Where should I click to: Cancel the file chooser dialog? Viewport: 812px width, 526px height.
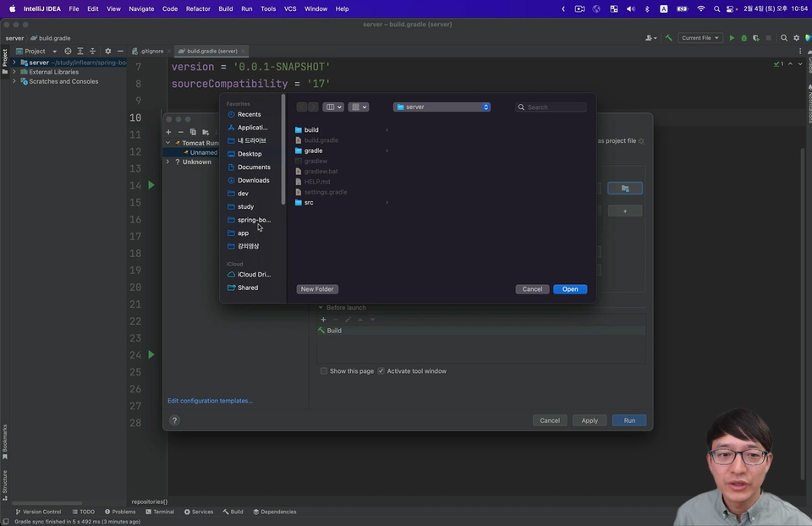pos(532,289)
